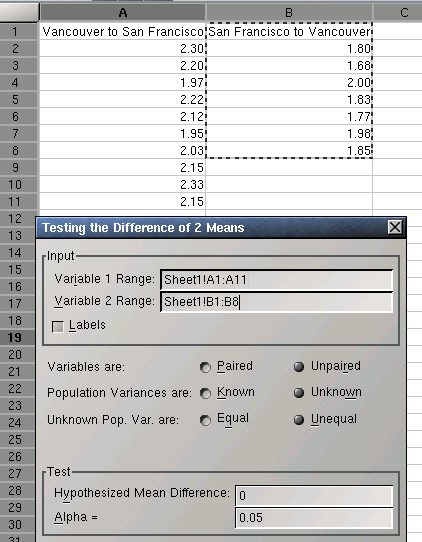The height and width of the screenshot is (542, 422).
Task: Click cell containing Vancouver to San Francisco
Action: (123, 31)
